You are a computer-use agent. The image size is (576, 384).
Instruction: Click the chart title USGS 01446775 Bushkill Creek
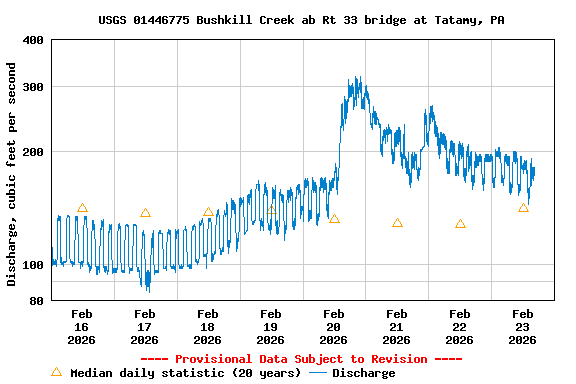[301, 20]
